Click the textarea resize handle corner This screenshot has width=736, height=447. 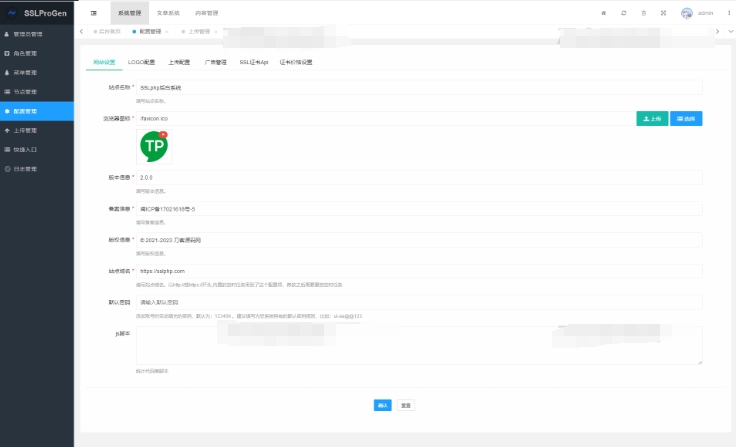pos(700,362)
